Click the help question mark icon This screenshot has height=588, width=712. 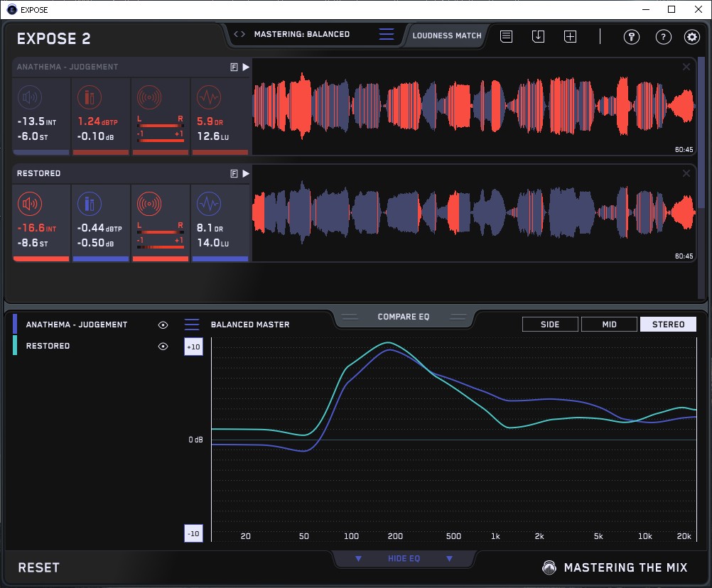663,37
